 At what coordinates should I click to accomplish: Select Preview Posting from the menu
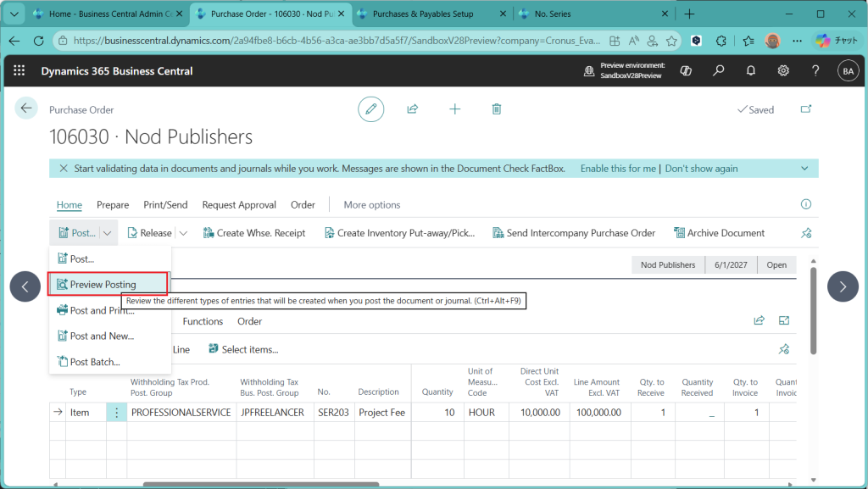(x=103, y=285)
